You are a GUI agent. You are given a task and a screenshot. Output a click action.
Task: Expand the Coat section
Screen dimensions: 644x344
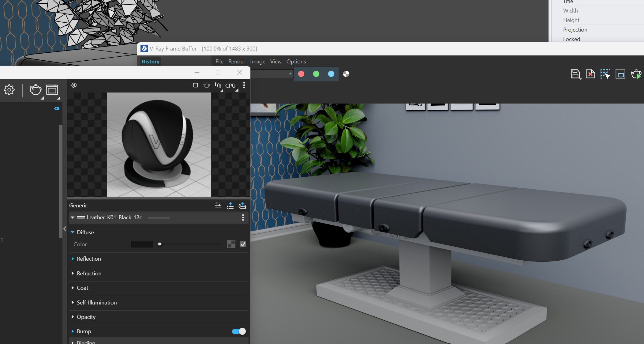click(x=73, y=288)
